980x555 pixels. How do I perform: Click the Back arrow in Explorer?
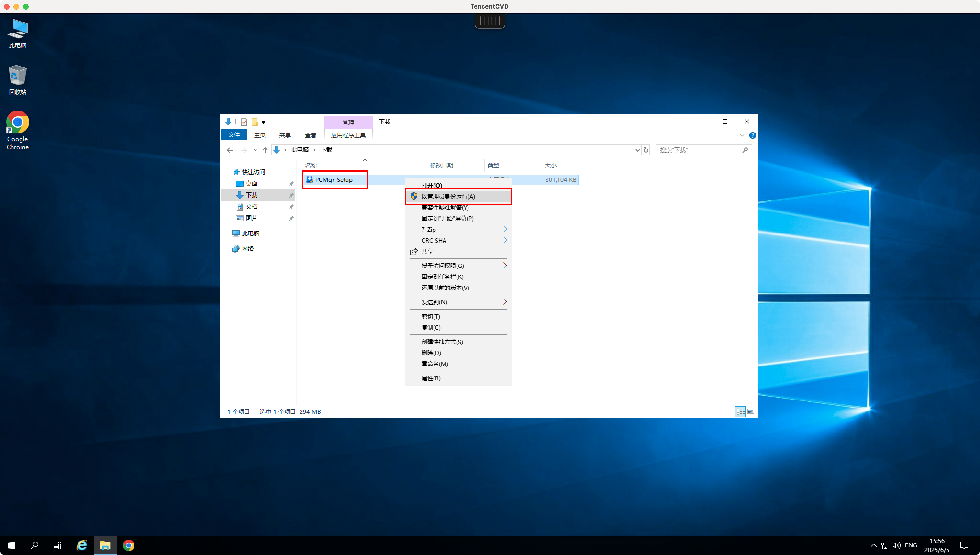pyautogui.click(x=229, y=150)
